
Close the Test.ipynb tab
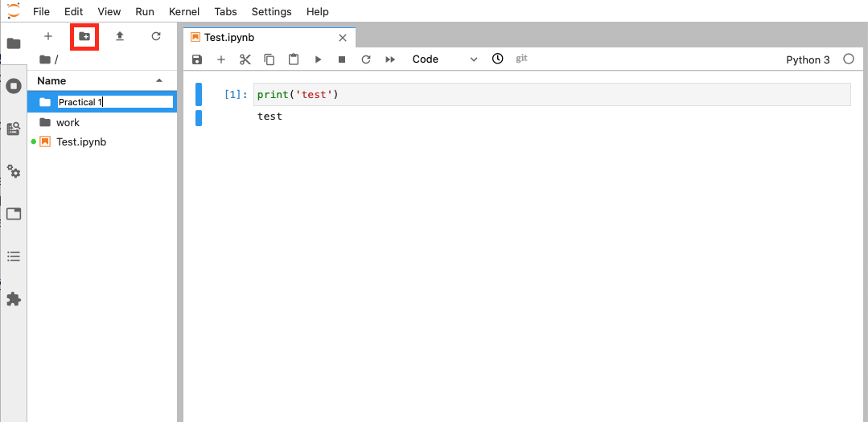(343, 38)
